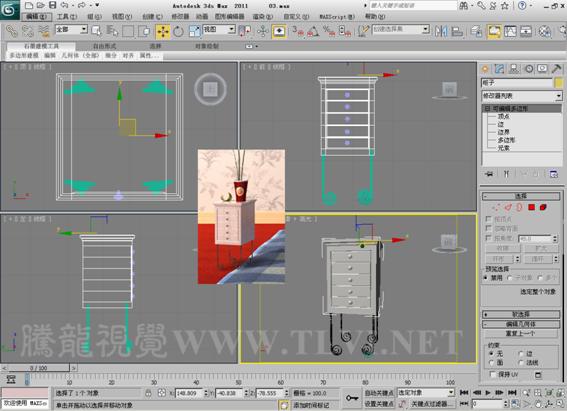
Task: Collapse the '选择' rollout header
Action: pyautogui.click(x=521, y=196)
